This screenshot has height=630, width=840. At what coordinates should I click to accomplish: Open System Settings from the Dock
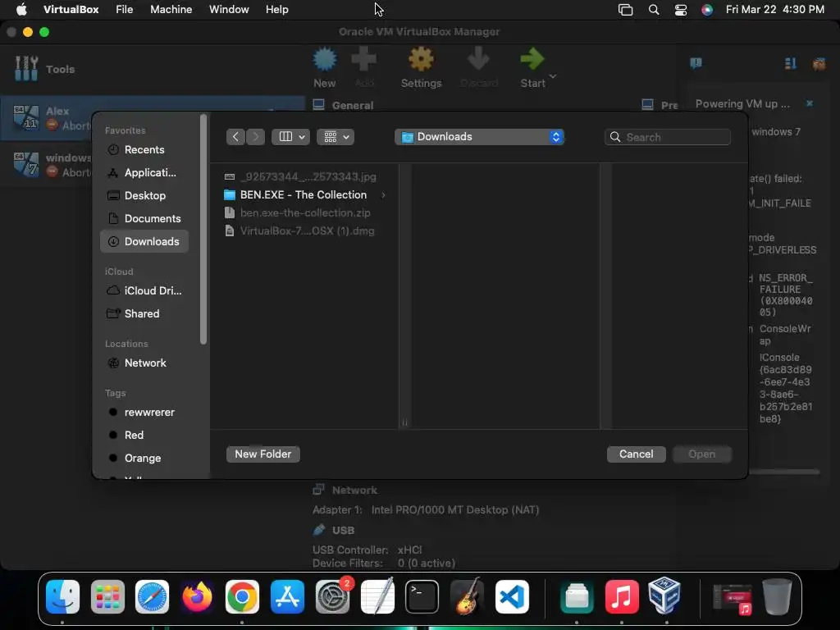click(332, 596)
